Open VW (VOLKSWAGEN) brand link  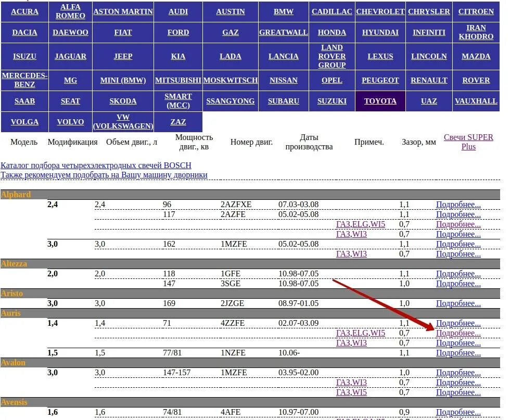123,122
